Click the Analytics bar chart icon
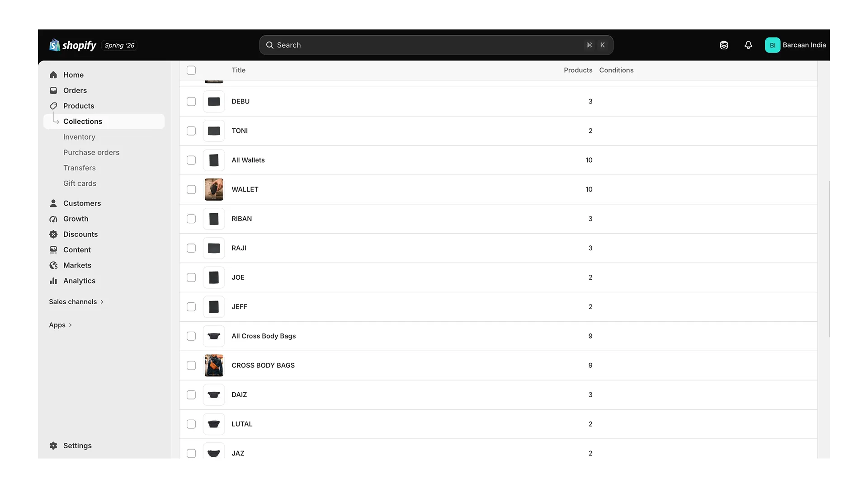This screenshot has height=488, width=868. pos(53,281)
